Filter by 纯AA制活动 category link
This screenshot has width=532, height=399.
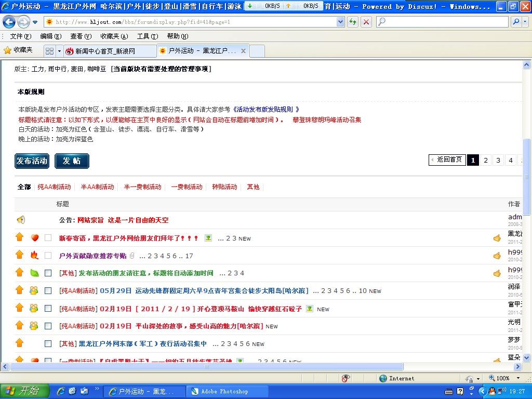coord(54,187)
